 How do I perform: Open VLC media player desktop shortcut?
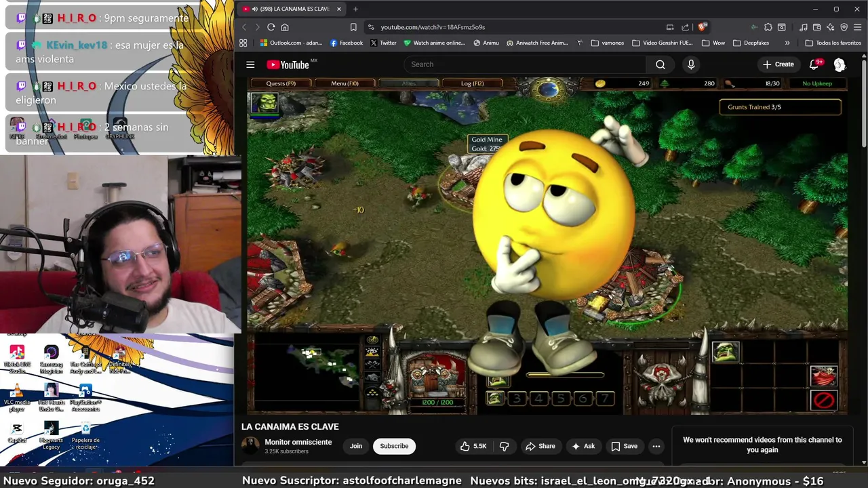(x=17, y=396)
